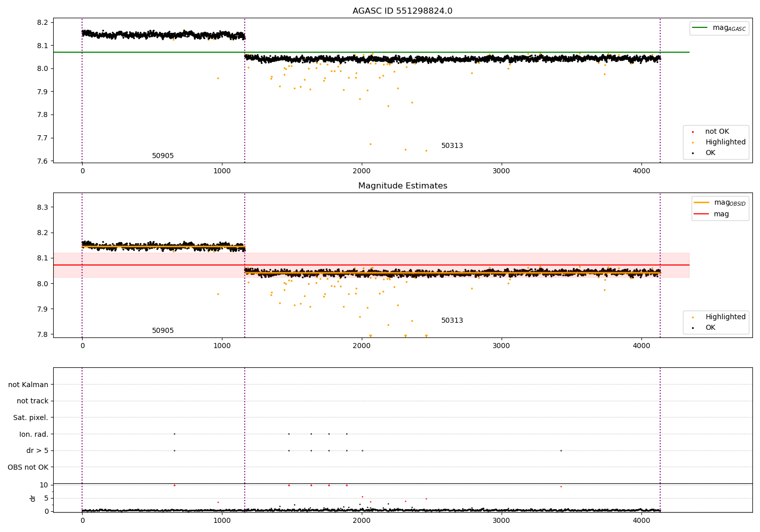Click the red mag line in Magnitude Estimates

tap(371, 265)
